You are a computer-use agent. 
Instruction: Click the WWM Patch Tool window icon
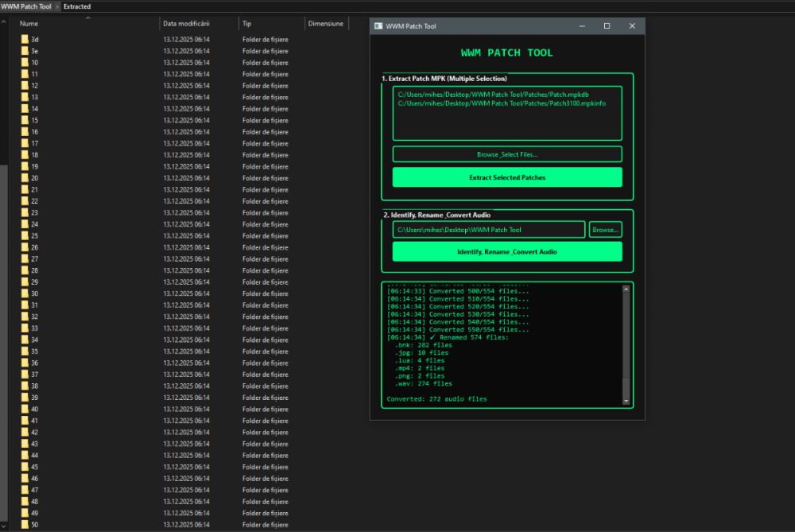pyautogui.click(x=378, y=26)
